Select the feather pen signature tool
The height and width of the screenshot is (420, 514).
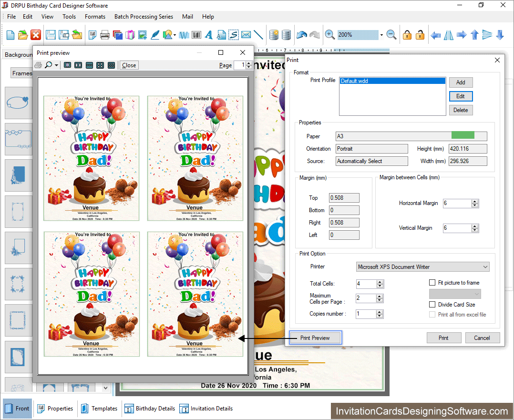tap(154, 35)
